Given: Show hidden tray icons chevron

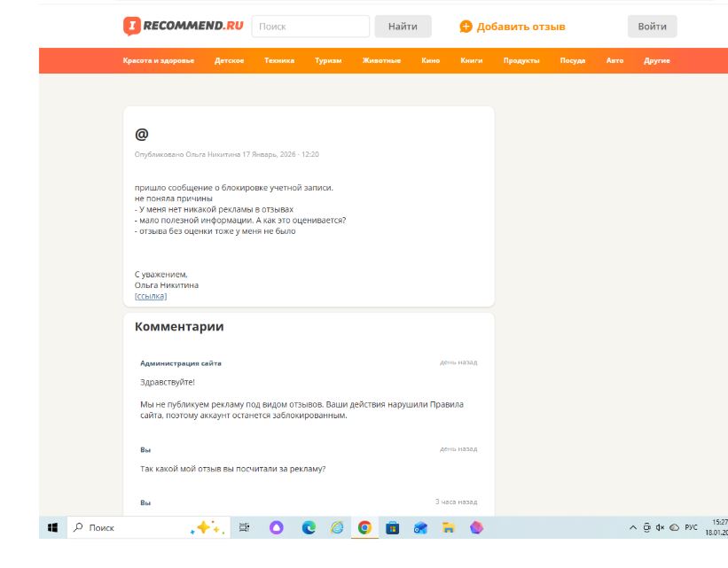Looking at the screenshot, I should [x=633, y=527].
